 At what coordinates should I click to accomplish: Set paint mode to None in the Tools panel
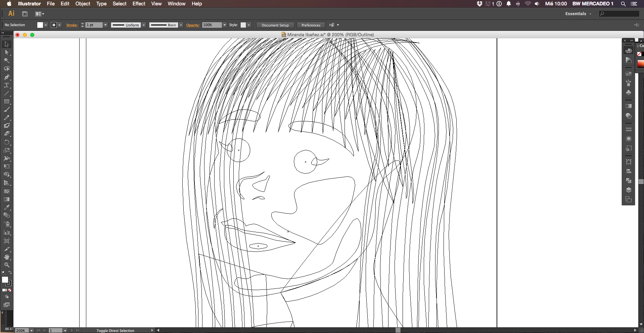coord(10,290)
